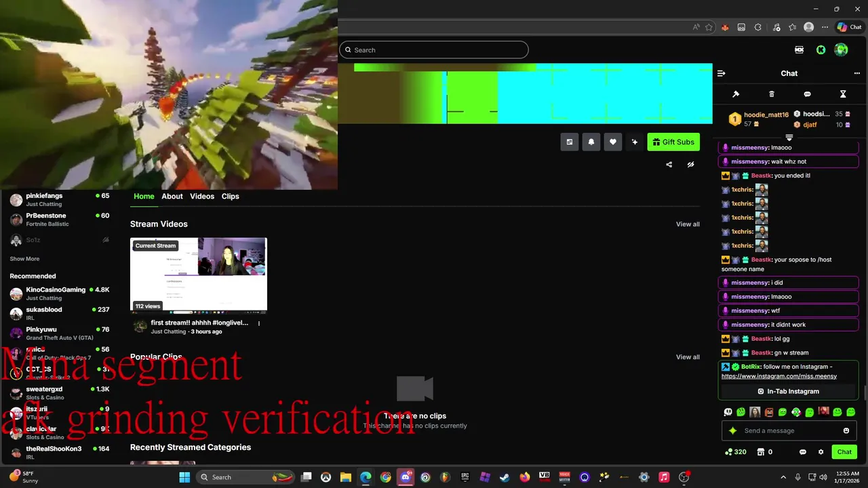This screenshot has height=488, width=868.
Task: Show hidden system tray icons chevron
Action: tap(783, 477)
